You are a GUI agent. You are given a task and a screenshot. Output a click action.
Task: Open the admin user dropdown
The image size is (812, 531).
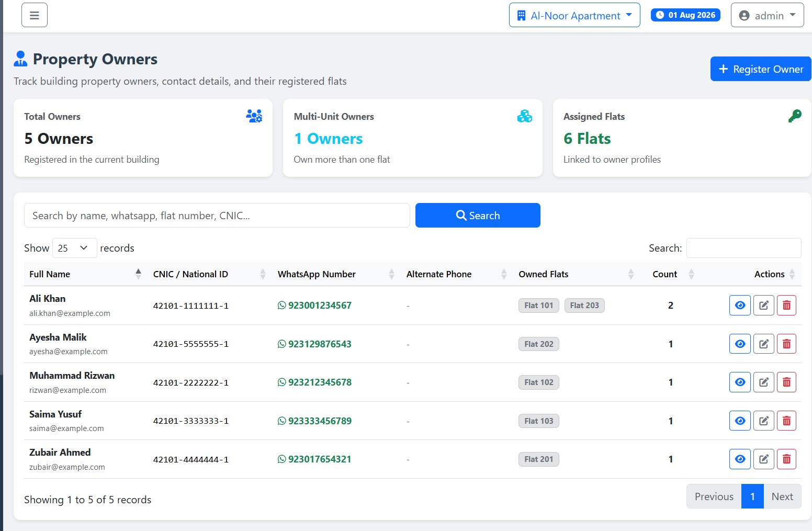[767, 15]
